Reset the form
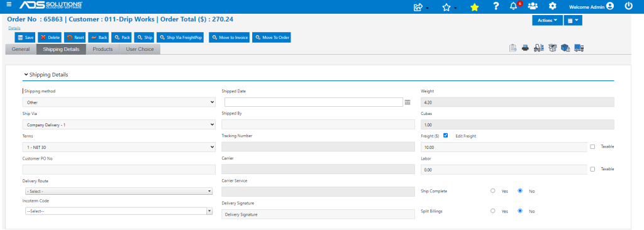The height and width of the screenshot is (230, 644). pos(75,37)
